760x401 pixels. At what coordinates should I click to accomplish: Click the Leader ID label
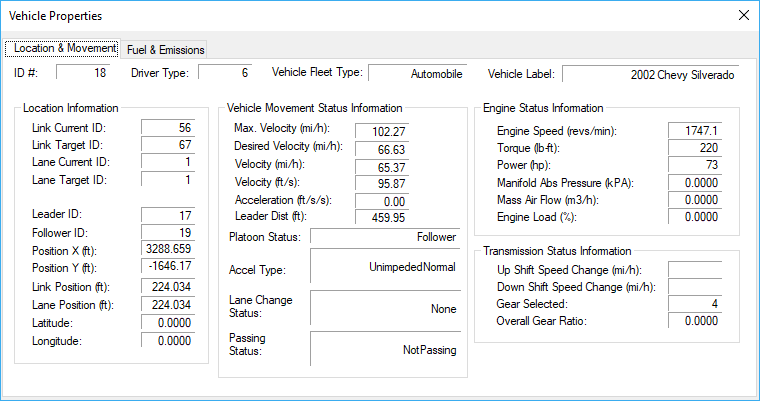tap(57, 214)
